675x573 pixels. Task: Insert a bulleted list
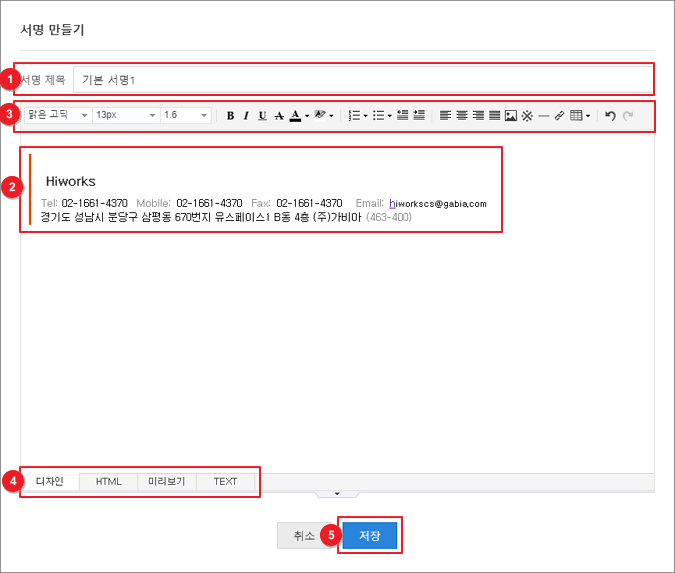tap(378, 115)
